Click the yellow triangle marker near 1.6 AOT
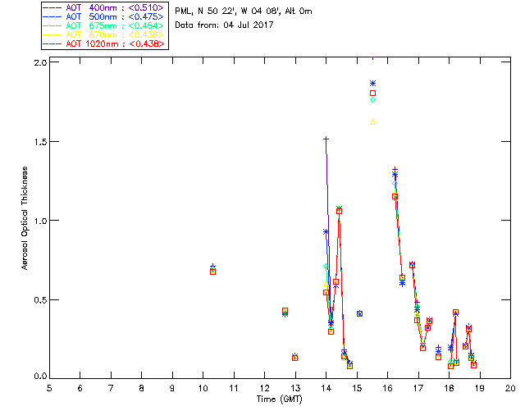The width and height of the screenshot is (525, 420). click(373, 122)
